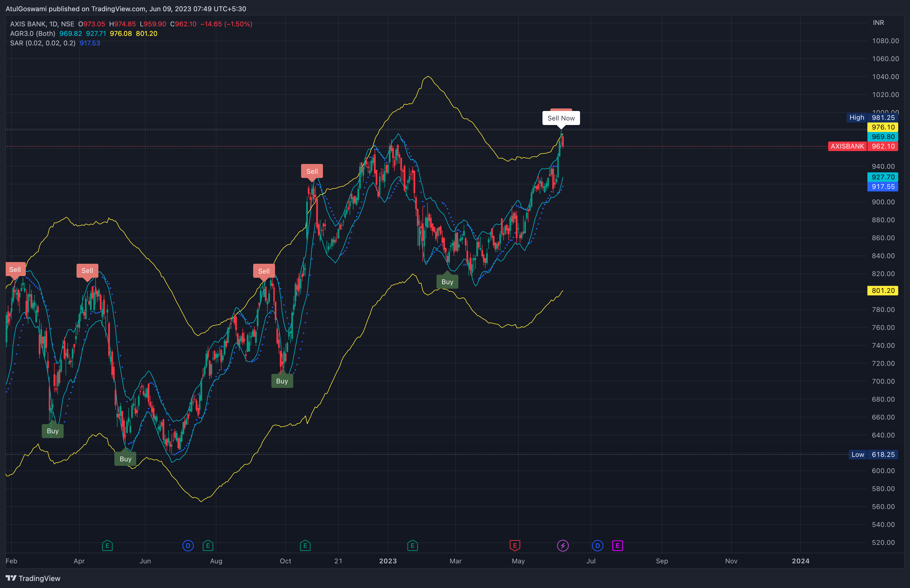Viewport: 910px width, 588px height.
Task: Click the red AXISBANK 962.10 price label
Action: (x=863, y=146)
